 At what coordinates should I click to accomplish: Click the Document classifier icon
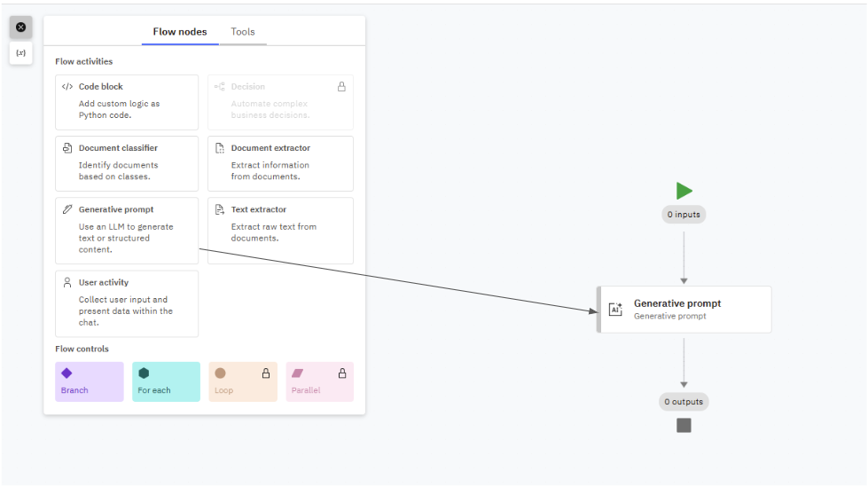pyautogui.click(x=67, y=148)
